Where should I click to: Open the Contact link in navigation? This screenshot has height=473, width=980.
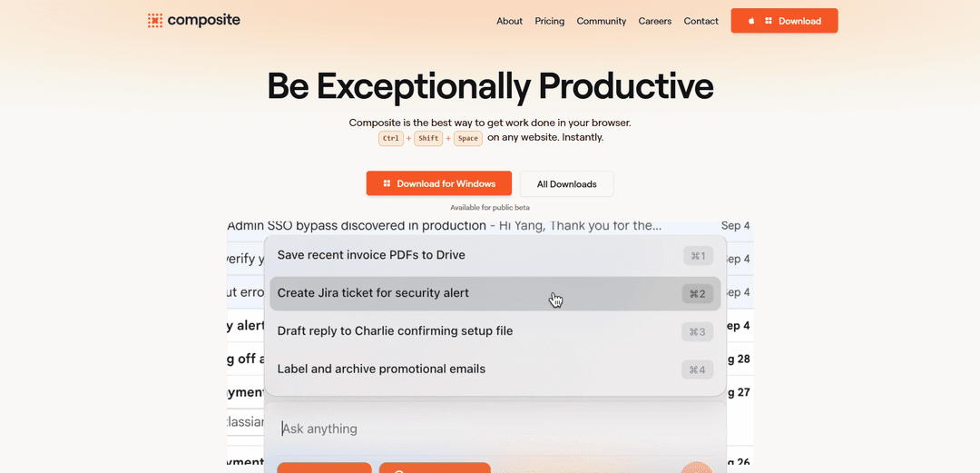tap(701, 21)
